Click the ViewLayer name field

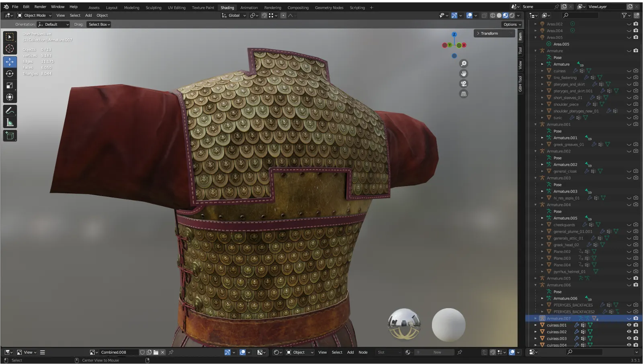[606, 7]
